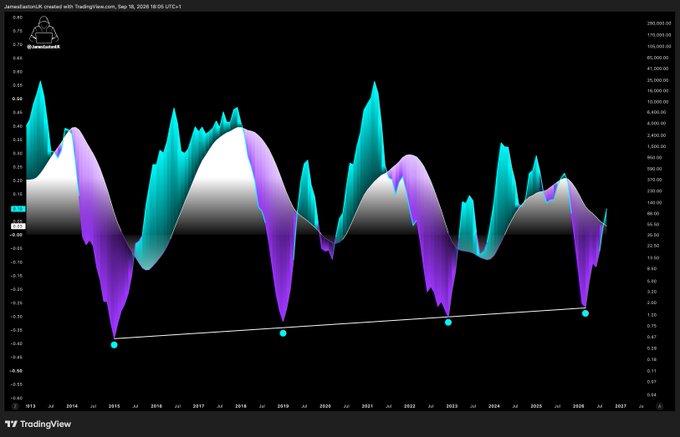Image resolution: width=680 pixels, height=437 pixels.
Task: Click the white 0.03 value label on left axis
Action: [18, 226]
